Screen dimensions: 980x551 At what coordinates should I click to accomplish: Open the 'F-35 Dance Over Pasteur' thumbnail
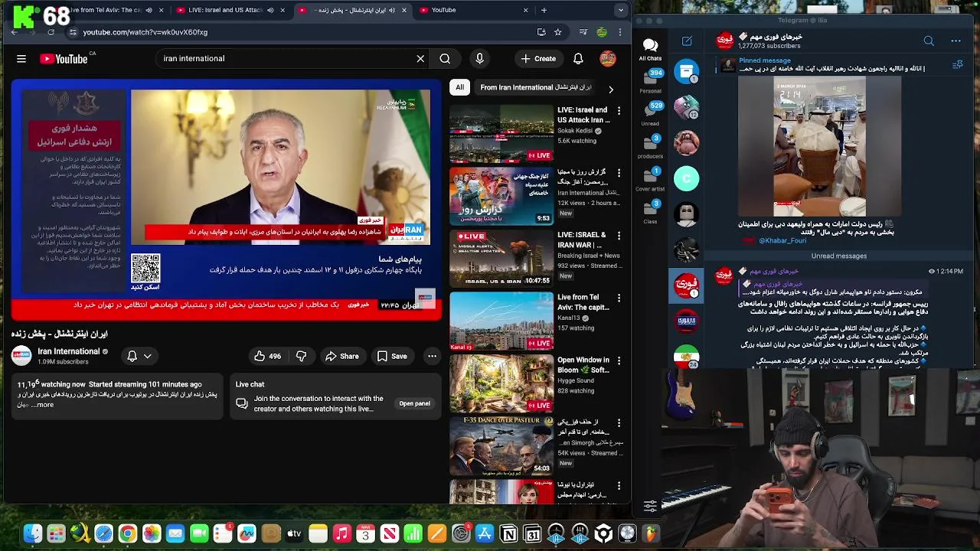501,445
